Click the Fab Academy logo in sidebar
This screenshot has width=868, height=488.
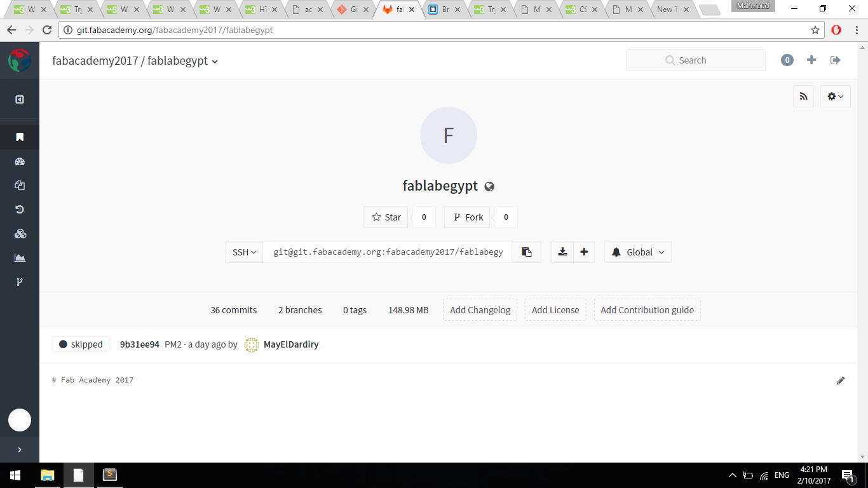(x=19, y=60)
